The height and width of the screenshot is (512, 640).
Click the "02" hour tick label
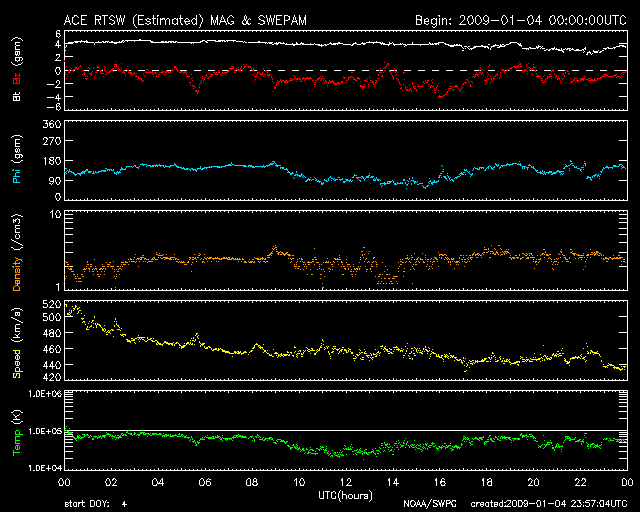coord(111,483)
